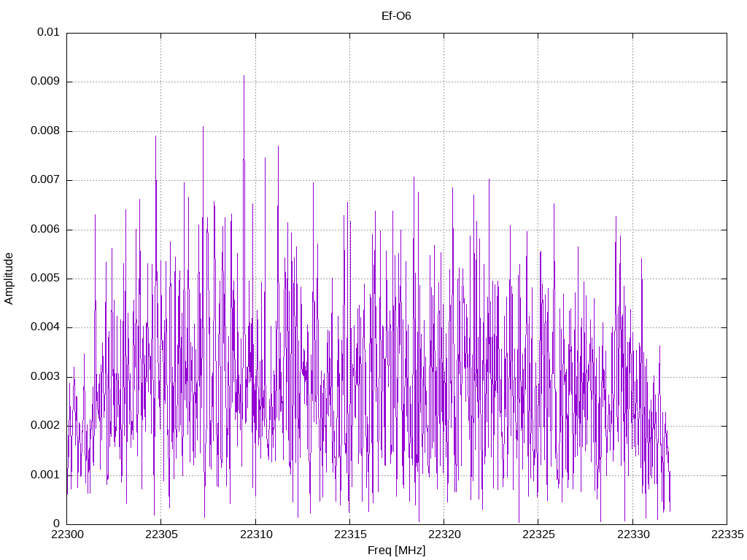The image size is (747, 560).
Task: Click the 0.007 y-axis tick label
Action: coord(45,180)
